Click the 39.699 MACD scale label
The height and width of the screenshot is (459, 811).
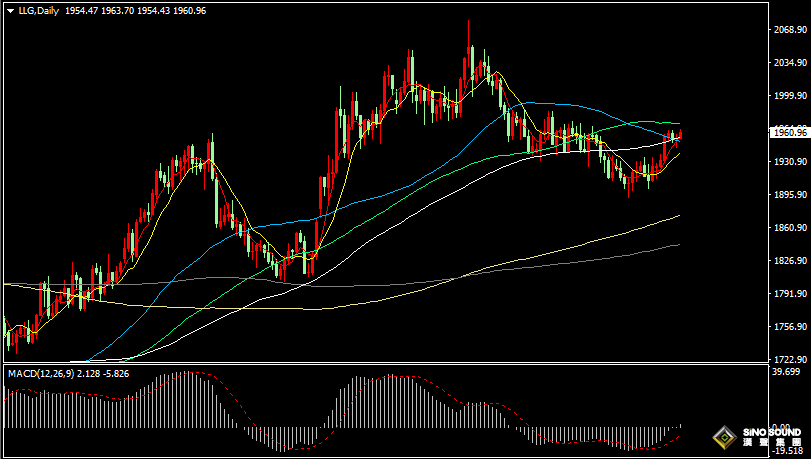click(787, 372)
